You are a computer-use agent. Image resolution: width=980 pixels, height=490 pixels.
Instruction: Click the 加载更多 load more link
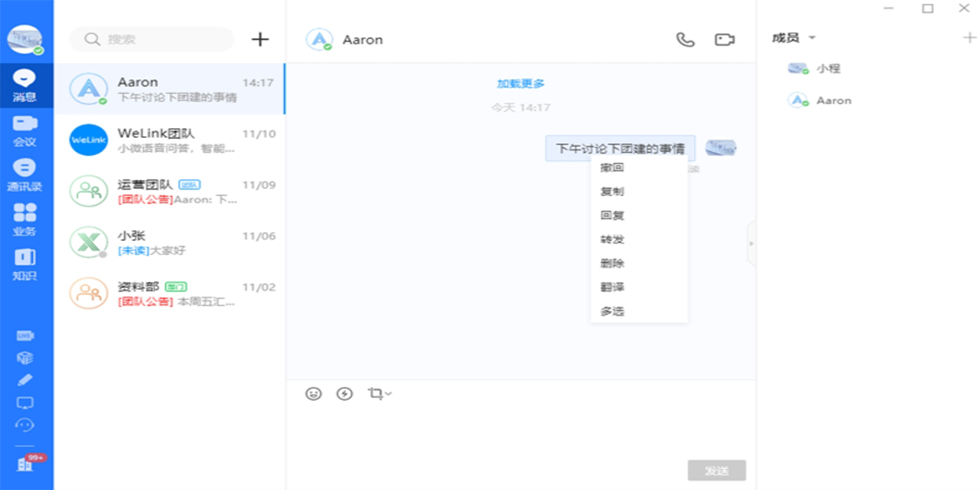tap(520, 83)
